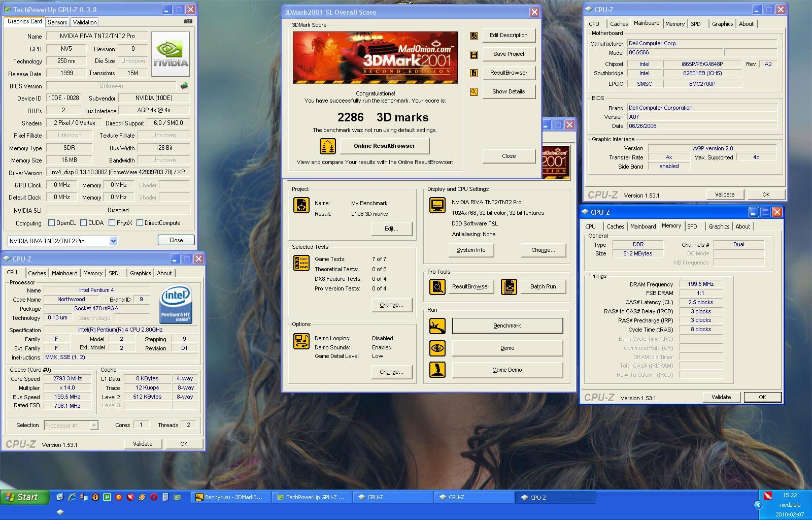The image size is (812, 520).
Task: Open the Processor #1 selection dropdown
Action: [x=94, y=426]
